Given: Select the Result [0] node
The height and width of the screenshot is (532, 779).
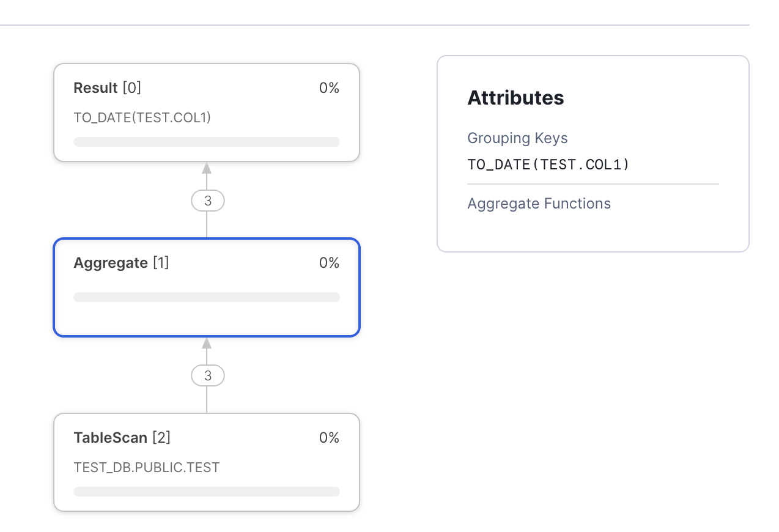Looking at the screenshot, I should coord(206,113).
